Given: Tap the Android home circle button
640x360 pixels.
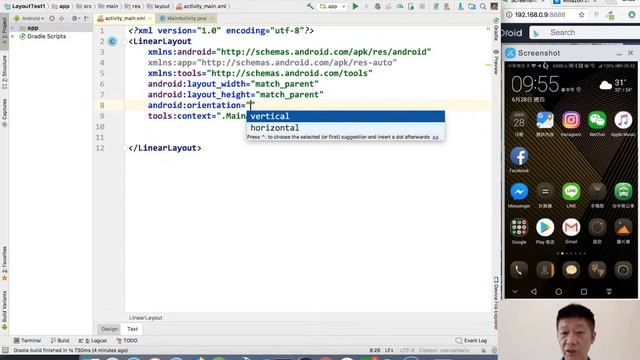Looking at the screenshot, I should (x=558, y=291).
